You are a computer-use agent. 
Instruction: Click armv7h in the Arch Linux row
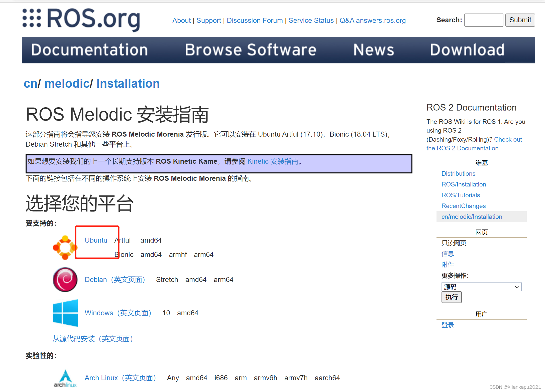[x=296, y=378]
